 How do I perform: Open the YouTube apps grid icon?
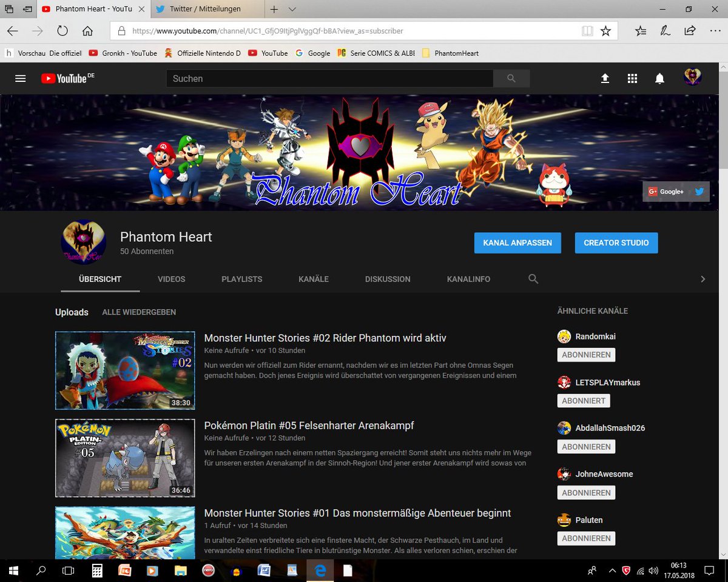point(632,78)
